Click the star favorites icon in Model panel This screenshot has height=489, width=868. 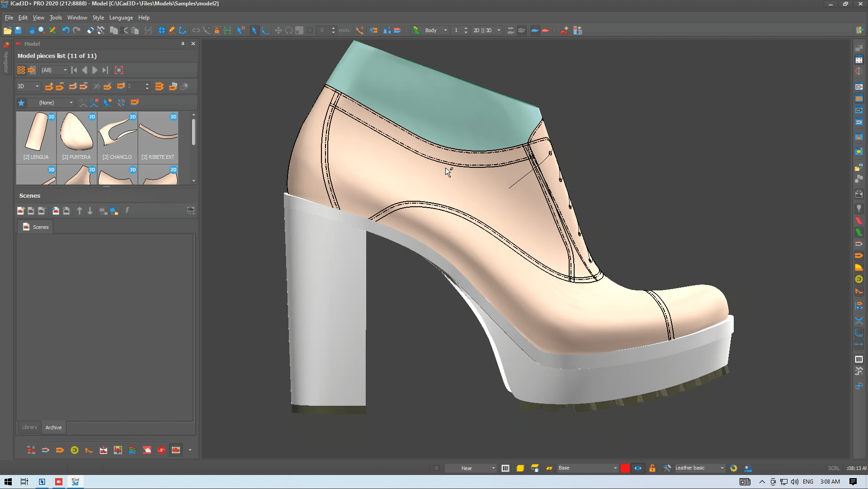coord(21,103)
